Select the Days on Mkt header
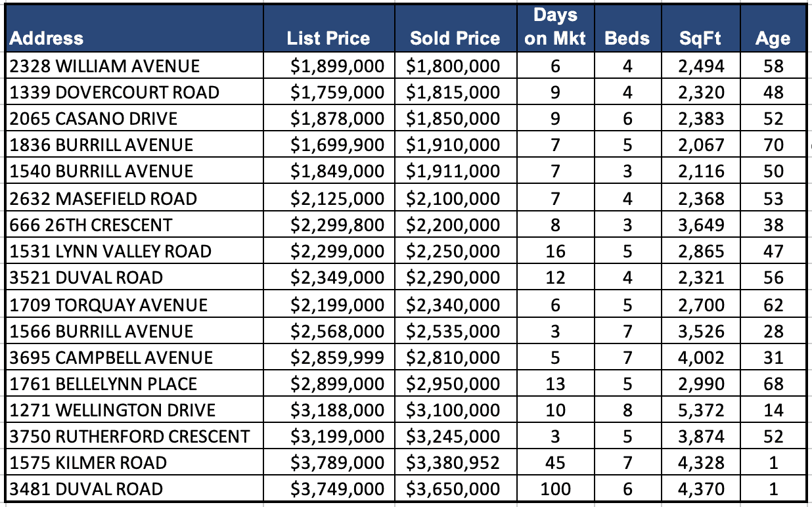This screenshot has width=812, height=507. tap(555, 28)
